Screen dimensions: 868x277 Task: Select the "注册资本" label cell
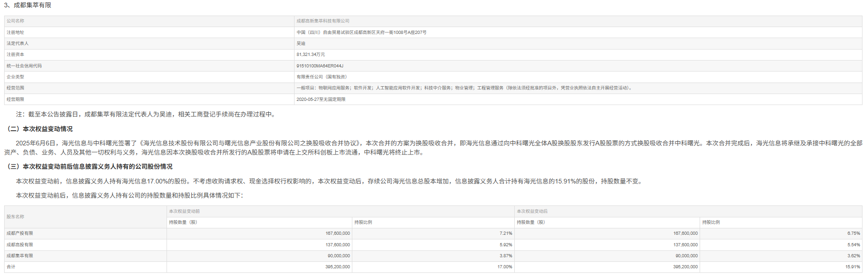[x=149, y=55]
